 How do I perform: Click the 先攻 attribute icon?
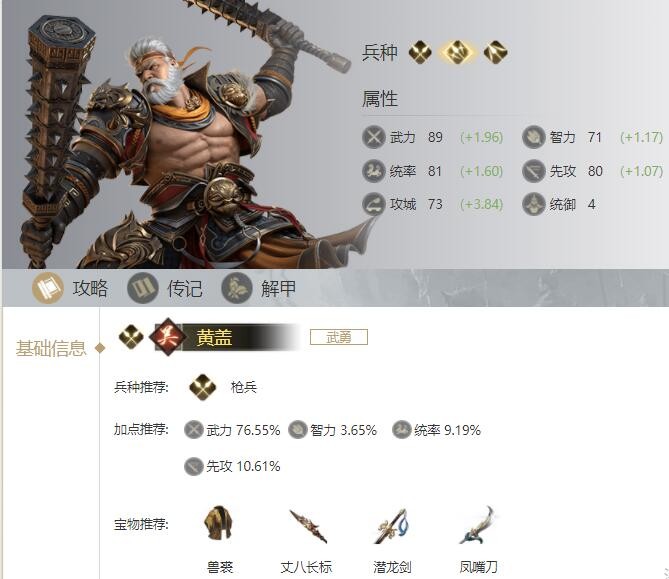point(533,171)
